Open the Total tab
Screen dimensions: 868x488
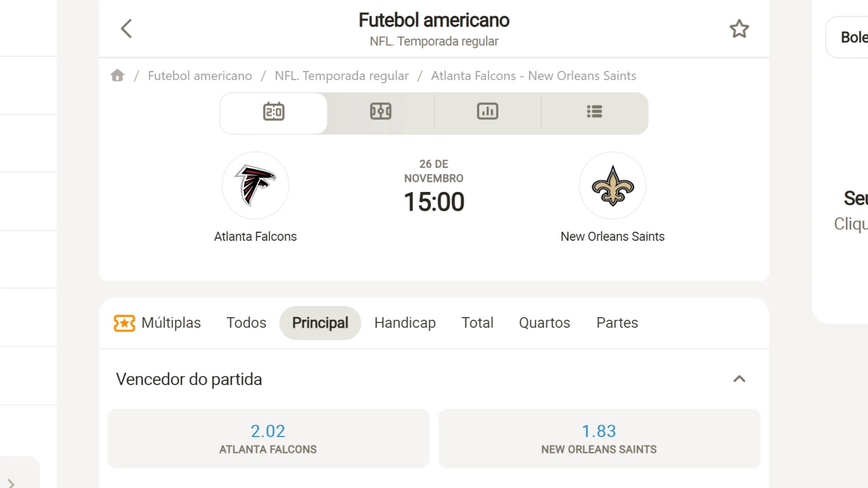click(477, 323)
